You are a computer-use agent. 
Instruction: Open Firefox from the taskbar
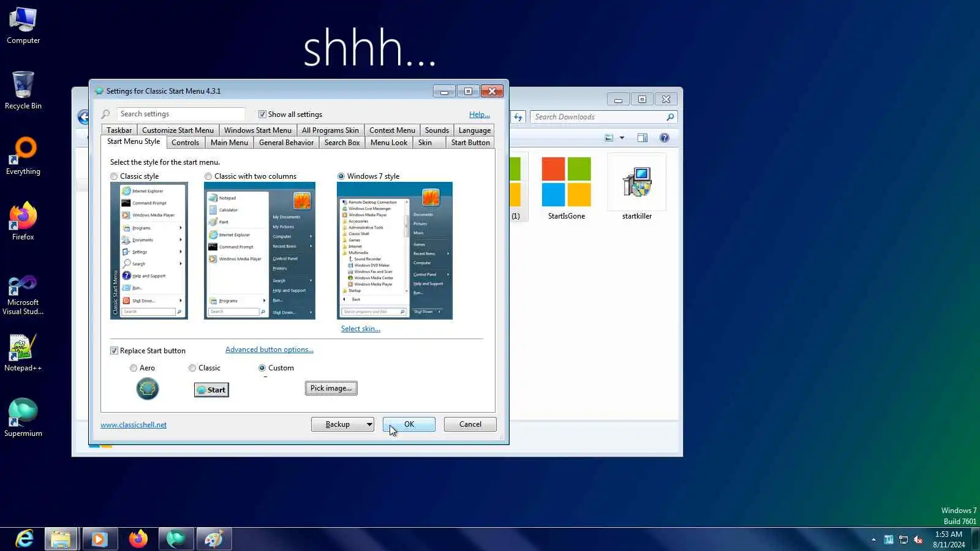click(138, 539)
